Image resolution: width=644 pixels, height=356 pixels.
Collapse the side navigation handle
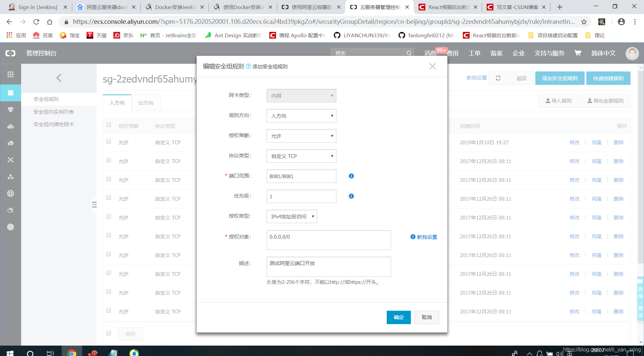(x=94, y=205)
